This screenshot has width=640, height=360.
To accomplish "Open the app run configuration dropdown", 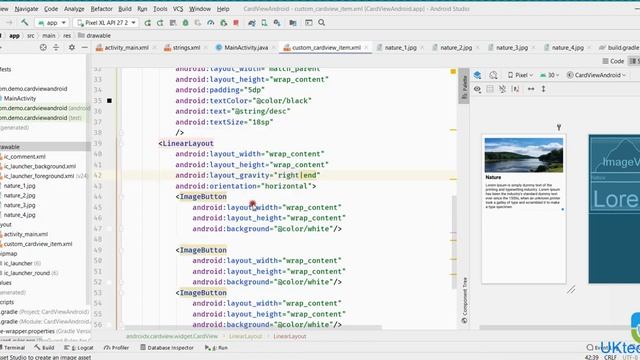I will click(52, 23).
